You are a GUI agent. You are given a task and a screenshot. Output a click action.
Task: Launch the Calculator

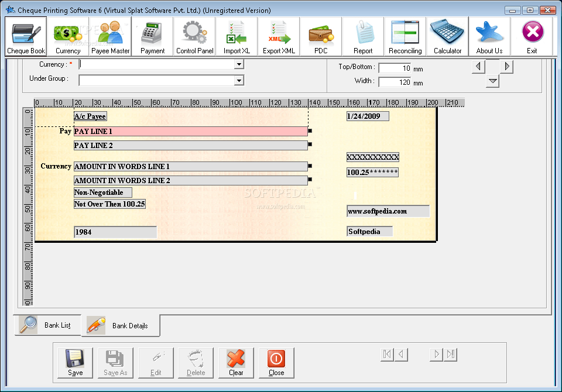(447, 35)
